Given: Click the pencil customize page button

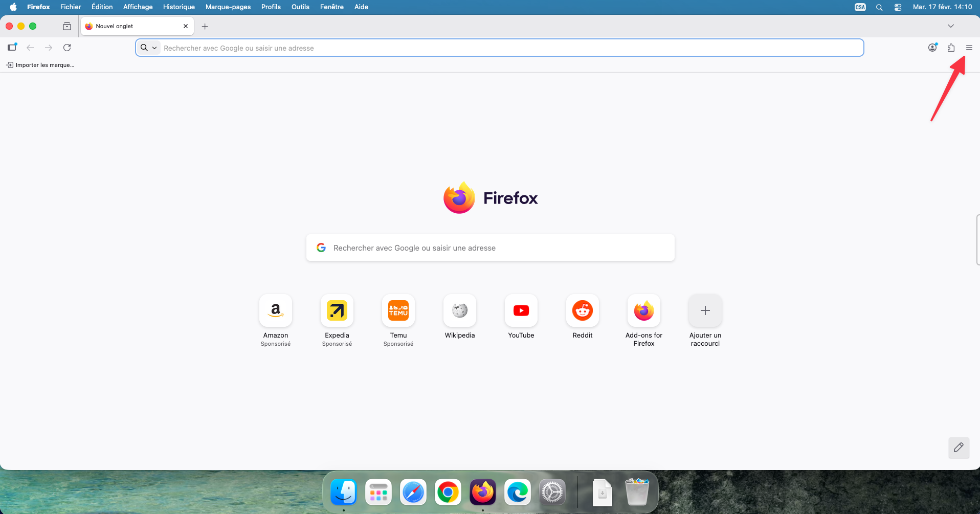Looking at the screenshot, I should click(x=959, y=448).
